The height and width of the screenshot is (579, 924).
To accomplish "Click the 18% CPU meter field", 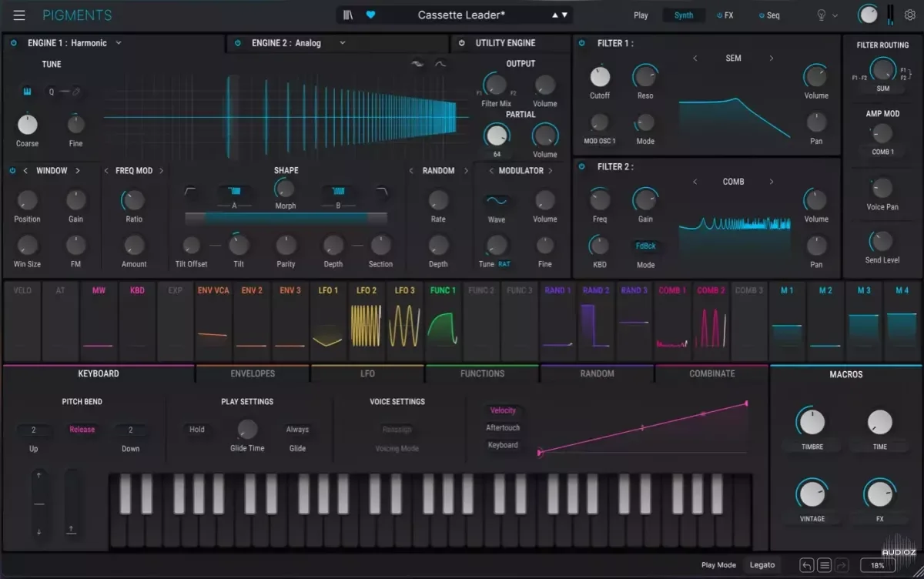I will coord(877,566).
